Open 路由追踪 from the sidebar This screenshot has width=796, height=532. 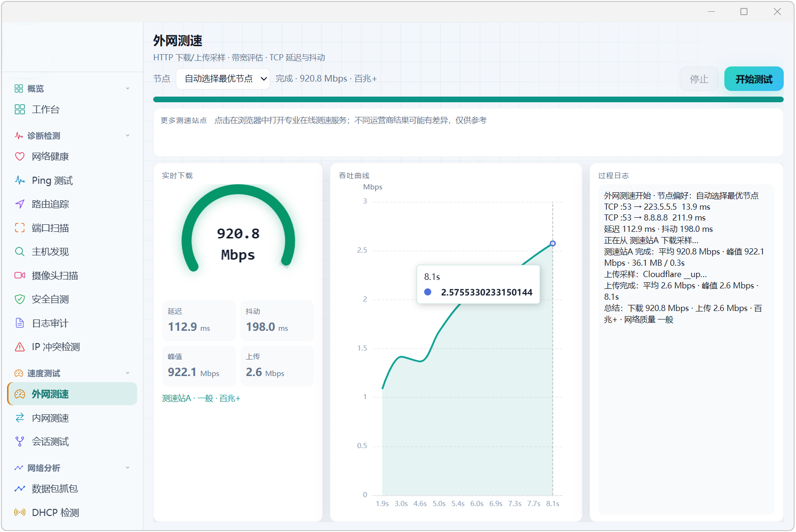[72, 204]
